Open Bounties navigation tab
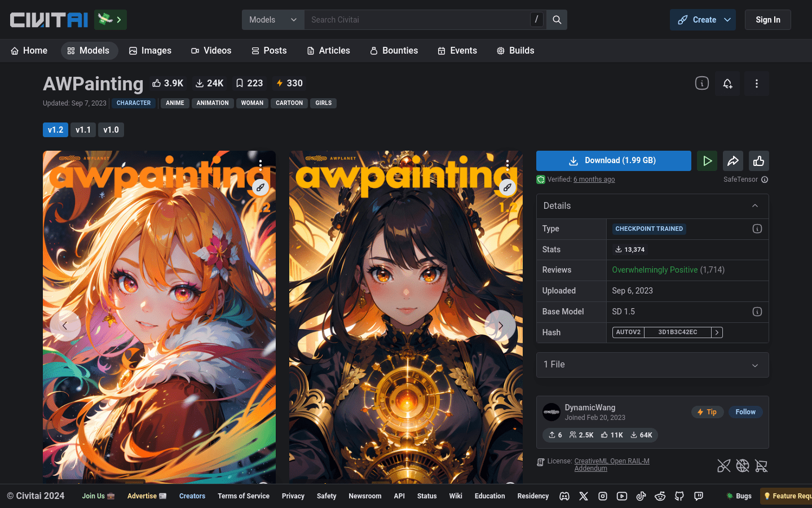The width and height of the screenshot is (812, 508). (x=394, y=51)
